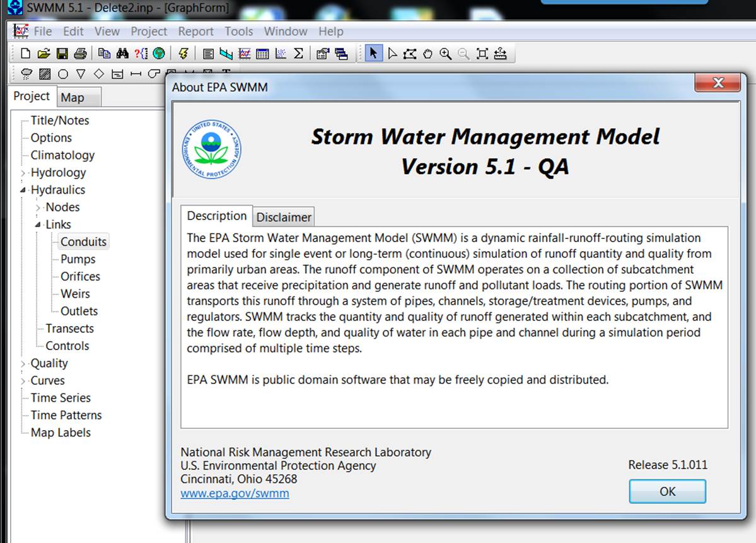Viewport: 756px width, 543px height.
Task: Run the simulation with the lightning bolt icon
Action: pos(183,53)
